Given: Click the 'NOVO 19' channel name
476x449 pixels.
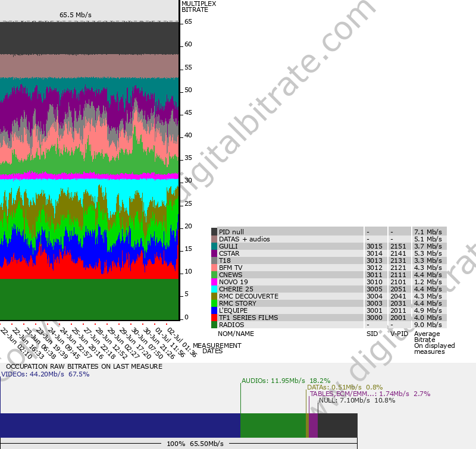Looking at the screenshot, I should [x=233, y=282].
